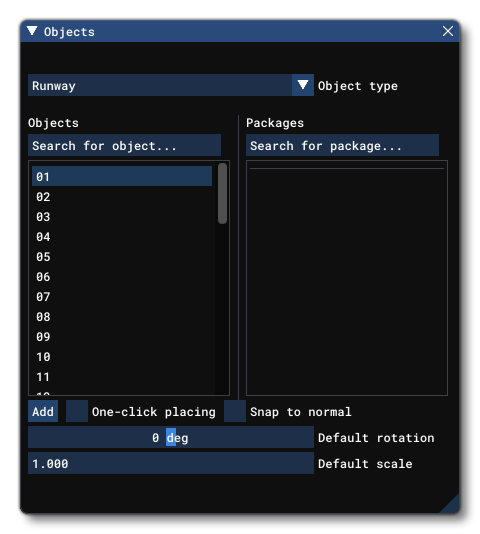Viewport: 480px width, 534px height.
Task: Collapse the Objects window with the triangle icon
Action: (x=32, y=31)
